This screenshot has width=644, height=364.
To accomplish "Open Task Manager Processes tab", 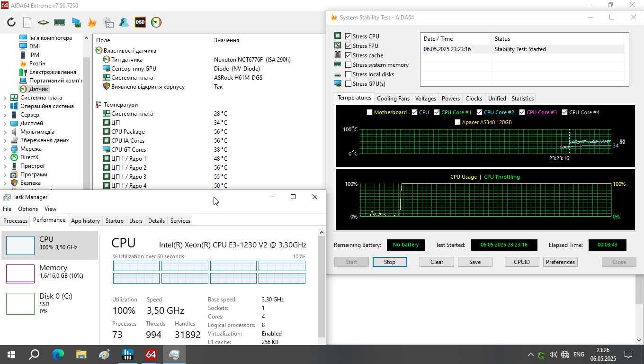I will (x=15, y=221).
